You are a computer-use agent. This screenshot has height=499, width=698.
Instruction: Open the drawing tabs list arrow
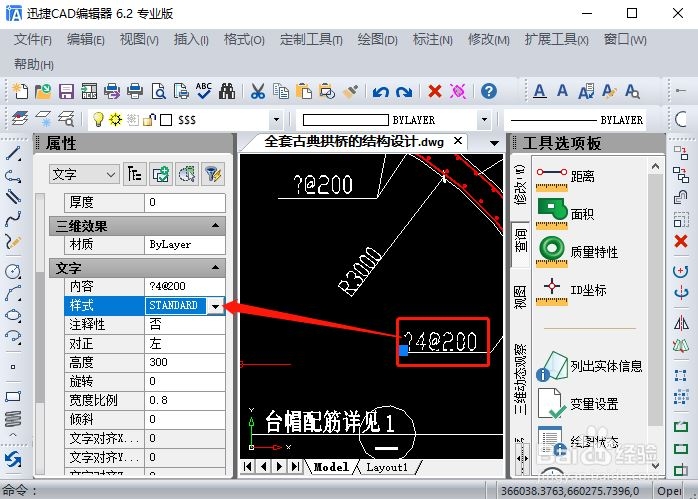point(494,143)
